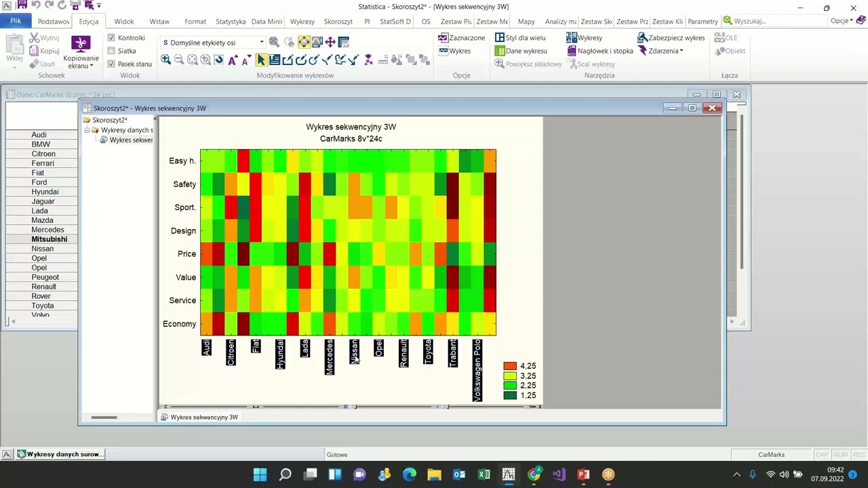Image resolution: width=868 pixels, height=488 pixels.
Task: Click the dark green 1,25 legend swatch
Action: [510, 395]
